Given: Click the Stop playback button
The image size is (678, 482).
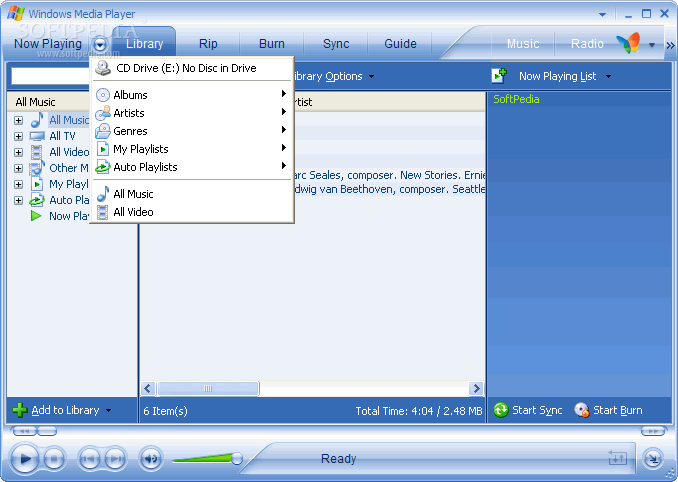Looking at the screenshot, I should (x=54, y=459).
